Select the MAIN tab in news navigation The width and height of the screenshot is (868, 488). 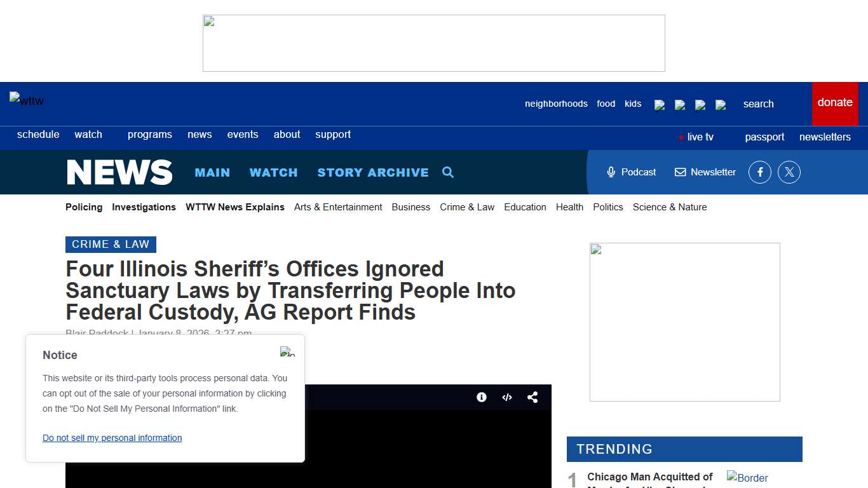click(212, 172)
